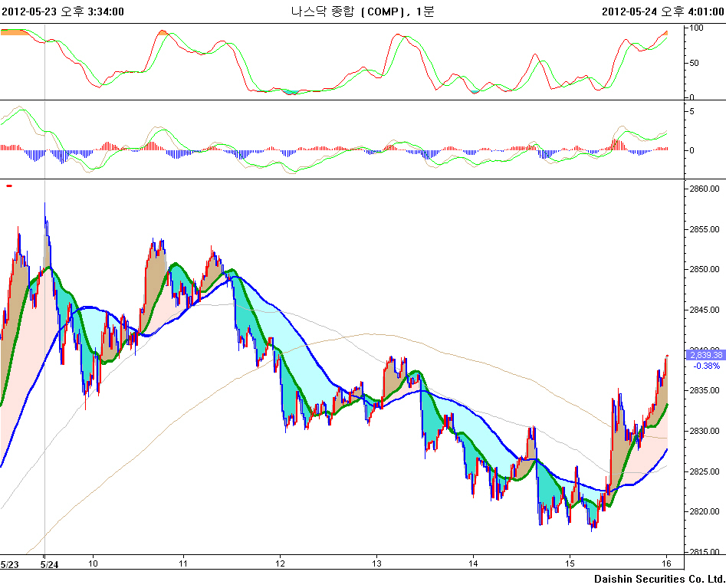Click the small red marker above the price chart
The width and height of the screenshot is (726, 588).
[x=9, y=186]
